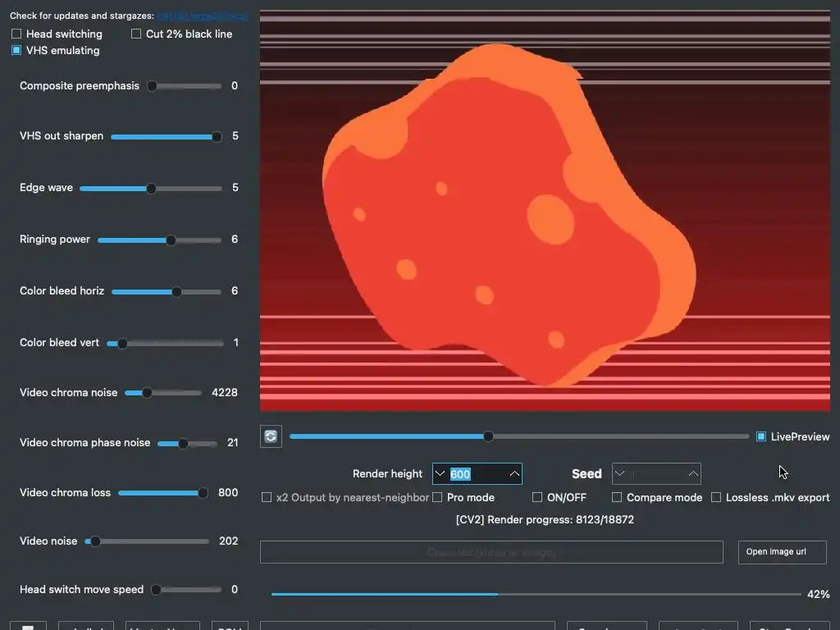The image size is (840, 630).
Task: Click the Video noise slider handle
Action: tap(95, 541)
